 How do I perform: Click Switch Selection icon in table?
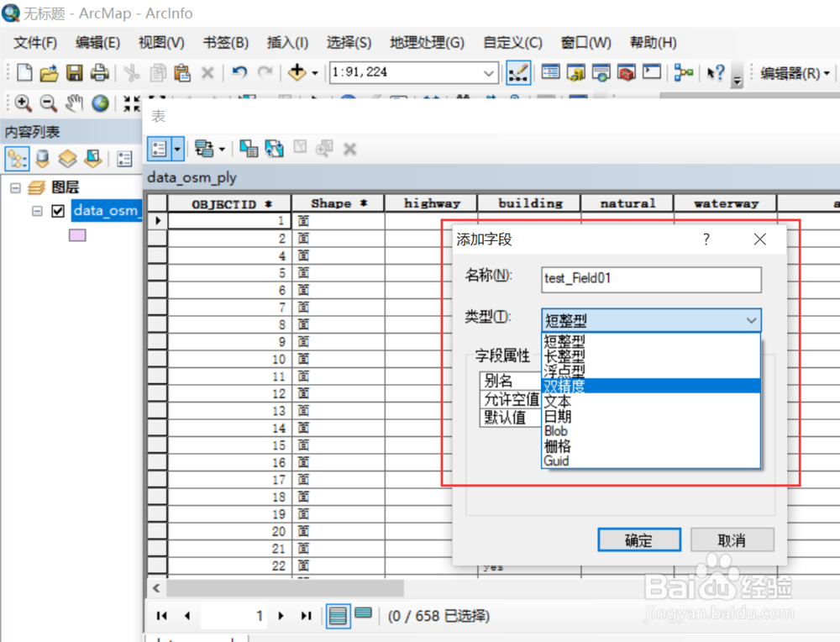pos(275,149)
